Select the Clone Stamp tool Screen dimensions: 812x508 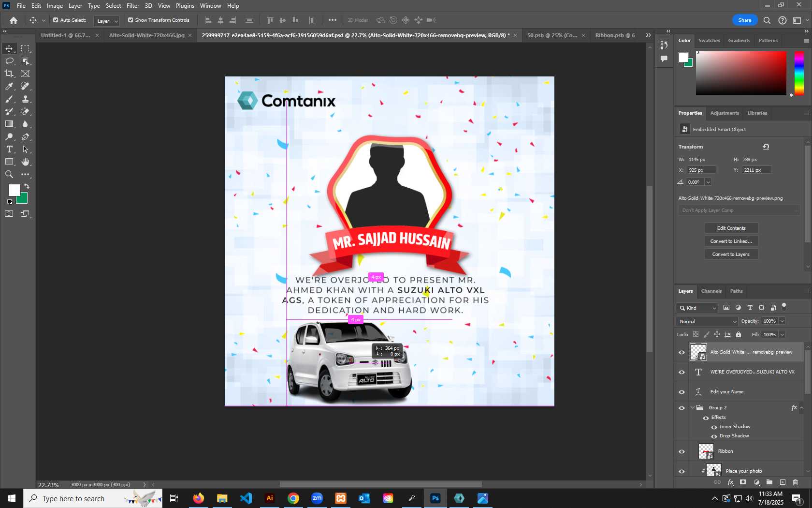25,99
